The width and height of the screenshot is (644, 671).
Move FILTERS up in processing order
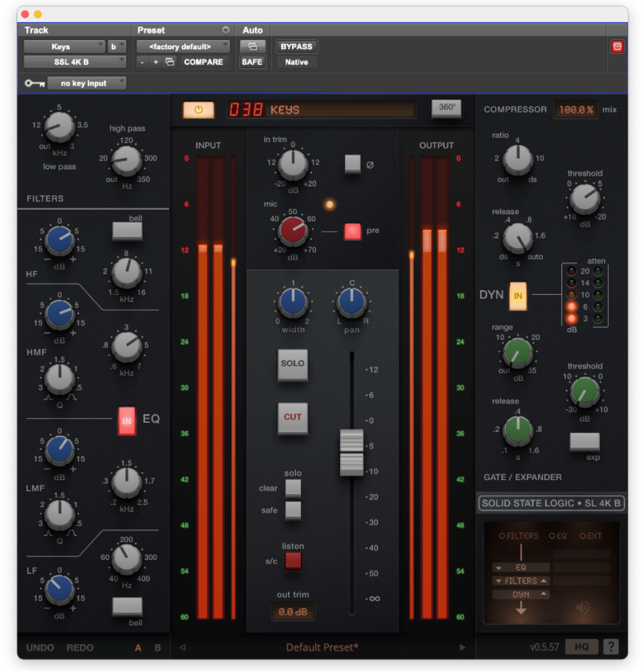click(544, 580)
